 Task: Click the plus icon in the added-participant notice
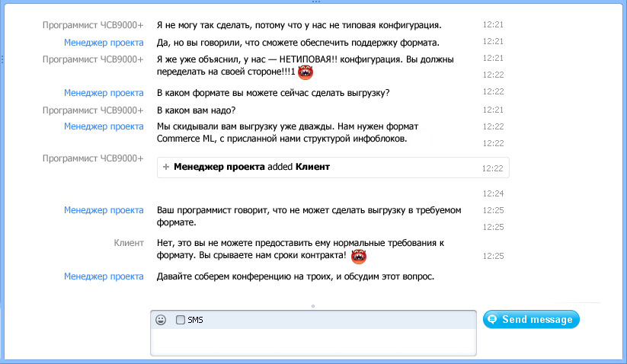tap(166, 166)
